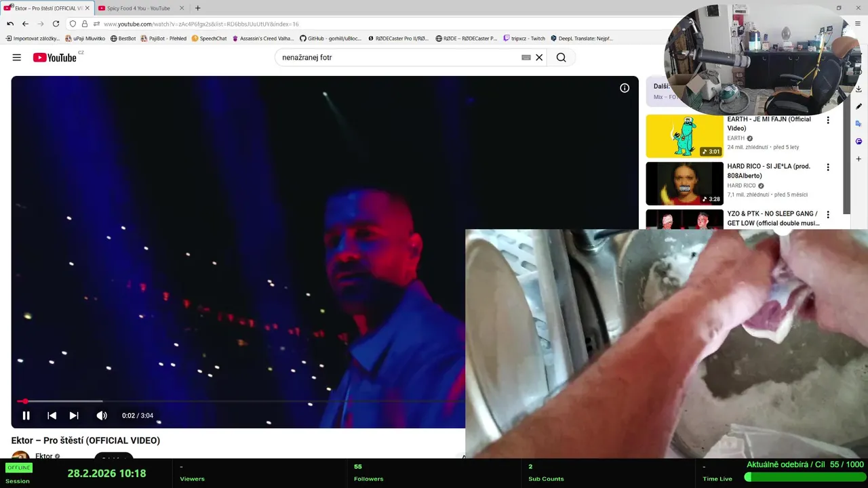Open the EARTH - JE MI FAJN thumbnail

click(x=684, y=136)
